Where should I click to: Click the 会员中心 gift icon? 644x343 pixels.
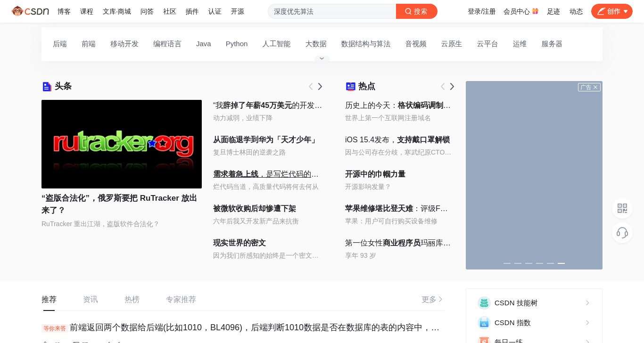[535, 11]
